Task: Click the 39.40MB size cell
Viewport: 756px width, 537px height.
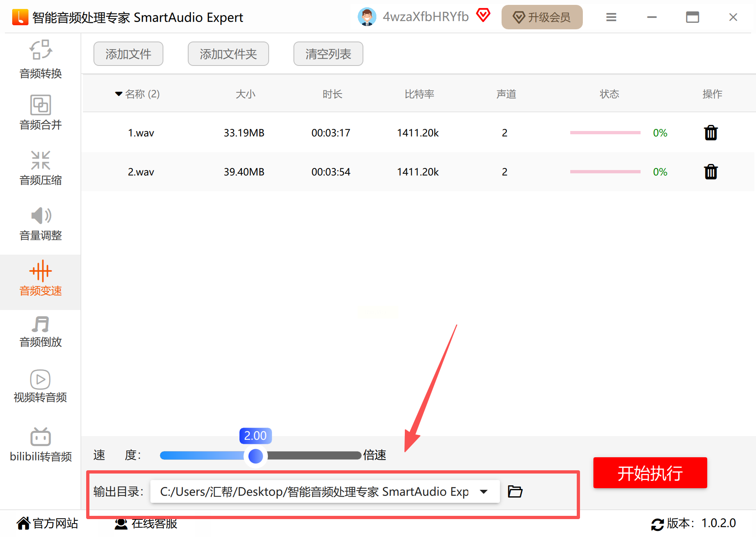Action: pos(244,172)
